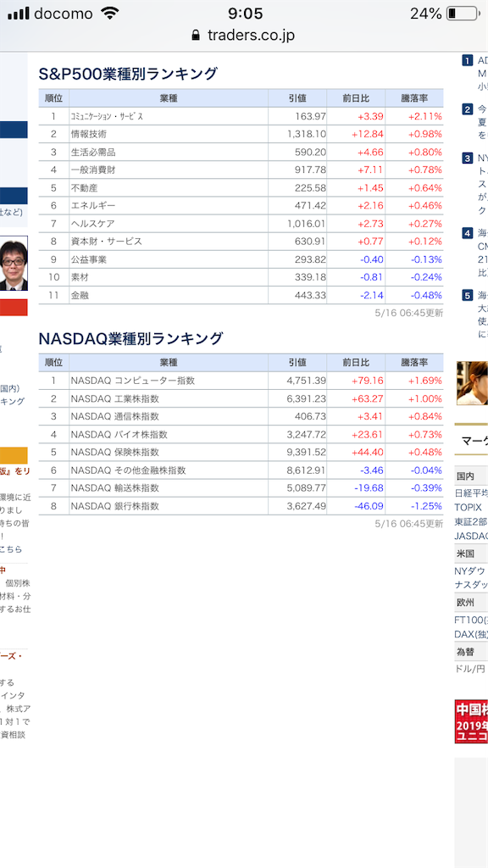Select コミュニケーション・サービス sector row

[241, 116]
